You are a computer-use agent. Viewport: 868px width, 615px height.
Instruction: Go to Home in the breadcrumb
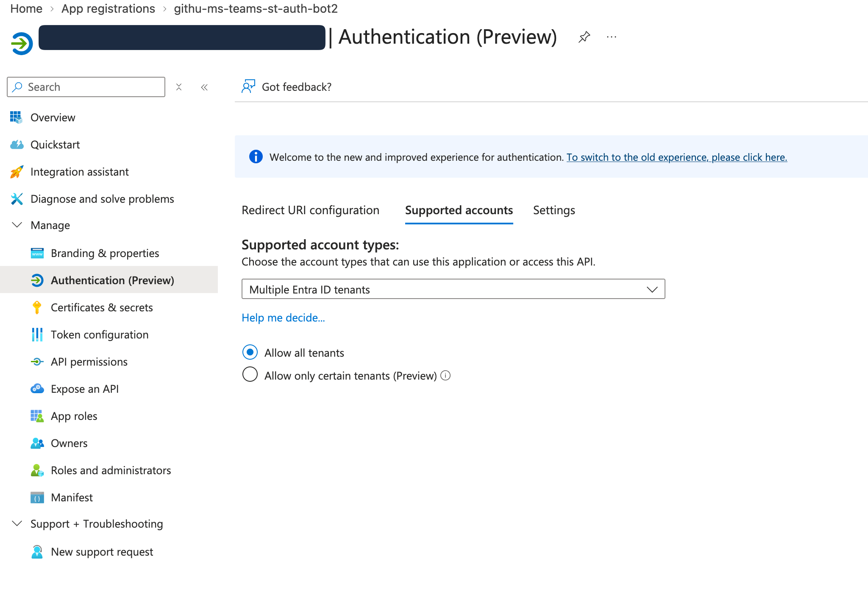tap(26, 8)
